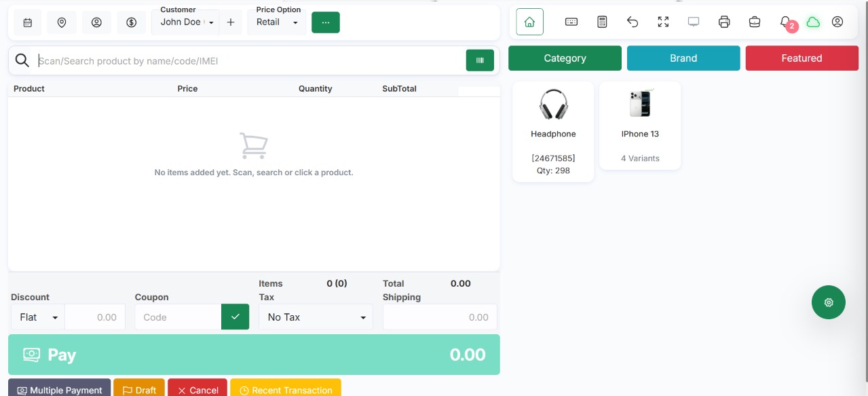Click the location pin icon
This screenshot has height=396, width=868.
pyautogui.click(x=62, y=22)
